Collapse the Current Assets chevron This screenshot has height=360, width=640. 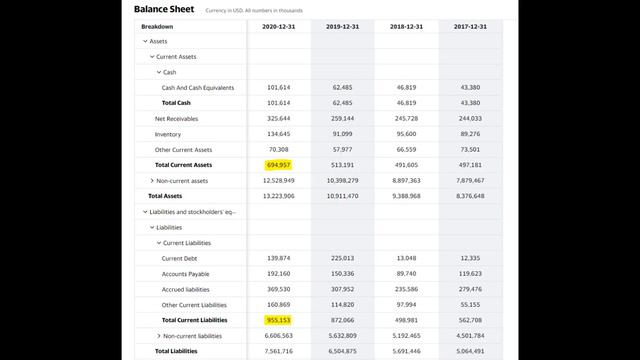[152, 57]
